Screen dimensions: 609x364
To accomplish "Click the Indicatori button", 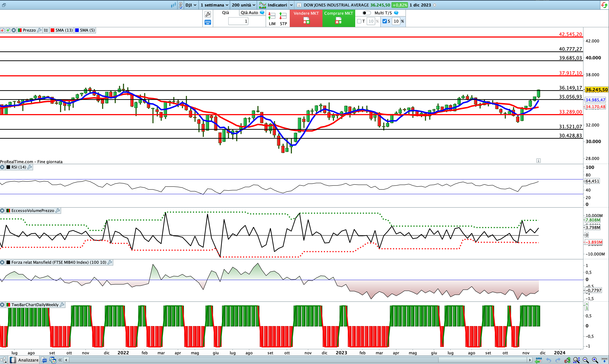I will (273, 5).
